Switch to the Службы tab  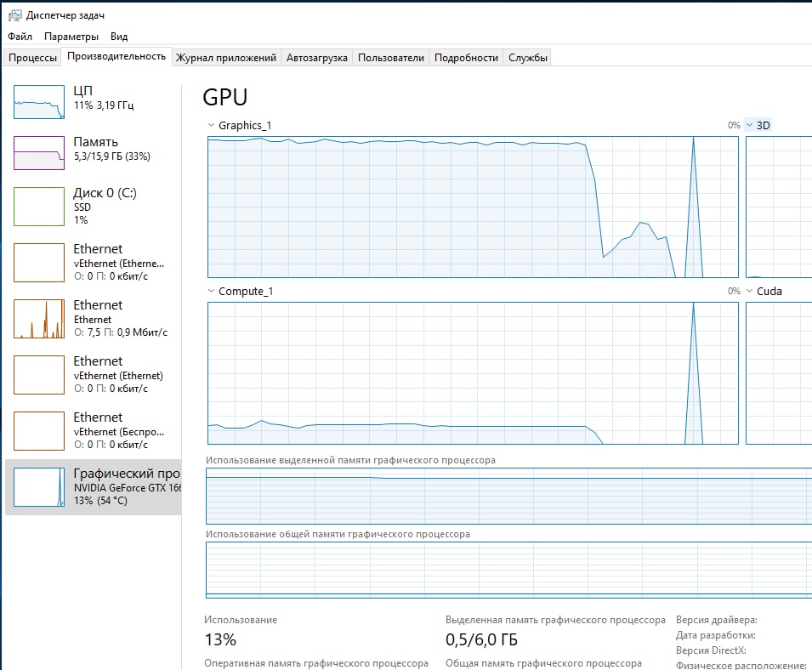[x=528, y=58]
